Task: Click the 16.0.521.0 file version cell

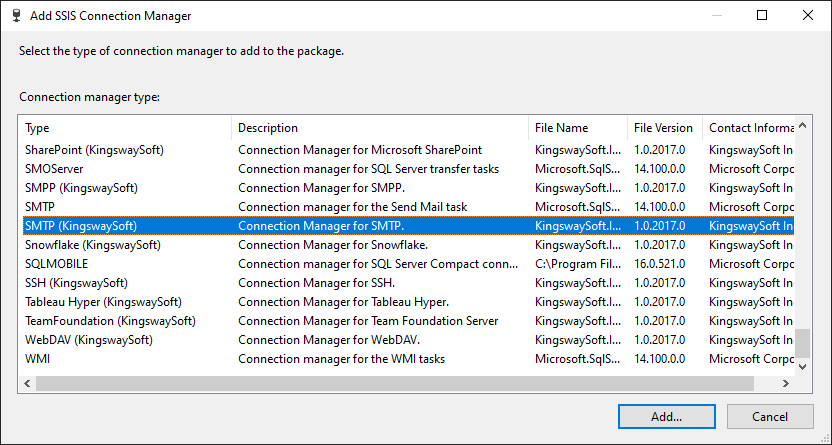Action: click(660, 264)
